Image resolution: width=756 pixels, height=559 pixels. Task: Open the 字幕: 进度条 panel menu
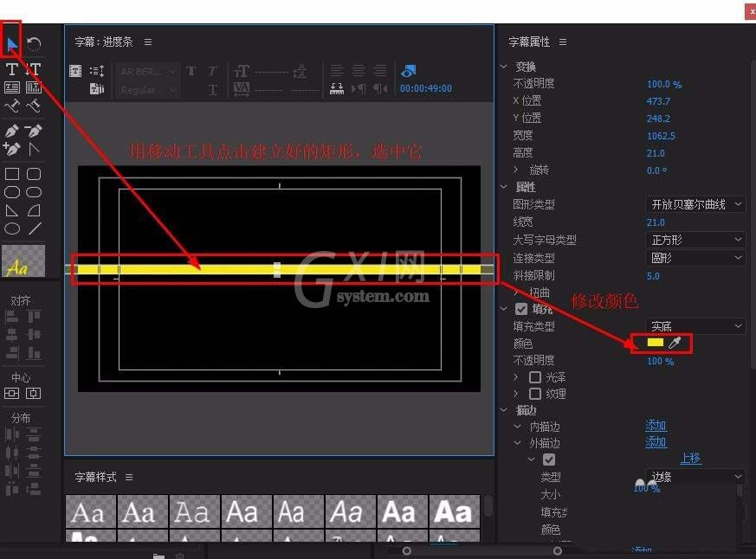point(148,42)
